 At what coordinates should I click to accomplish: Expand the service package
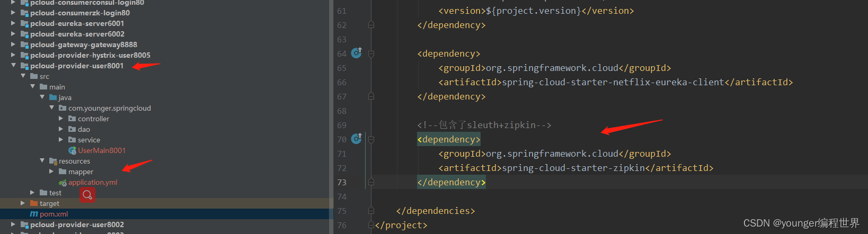pyautogui.click(x=61, y=140)
